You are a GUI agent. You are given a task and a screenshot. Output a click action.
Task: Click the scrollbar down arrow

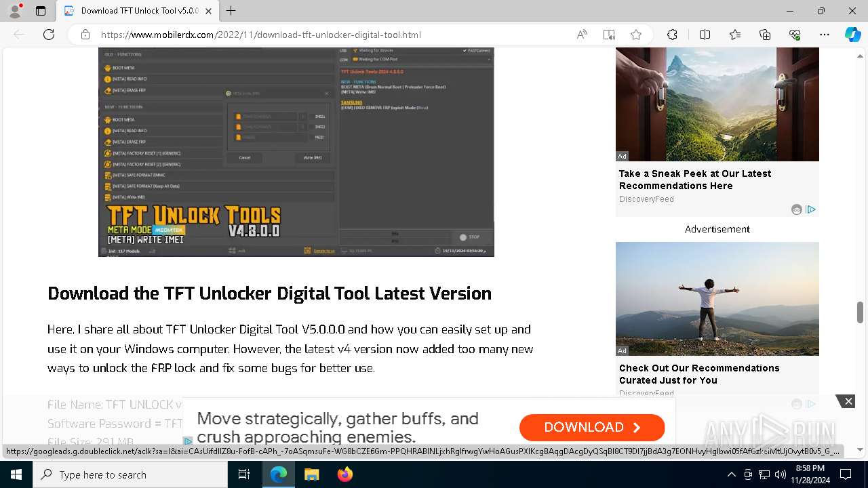(x=860, y=449)
